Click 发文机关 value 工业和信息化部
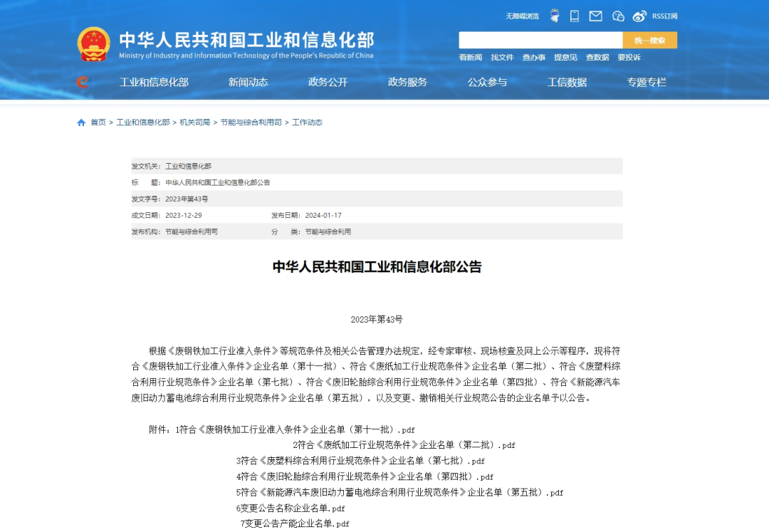This screenshot has height=532, width=769. (188, 166)
